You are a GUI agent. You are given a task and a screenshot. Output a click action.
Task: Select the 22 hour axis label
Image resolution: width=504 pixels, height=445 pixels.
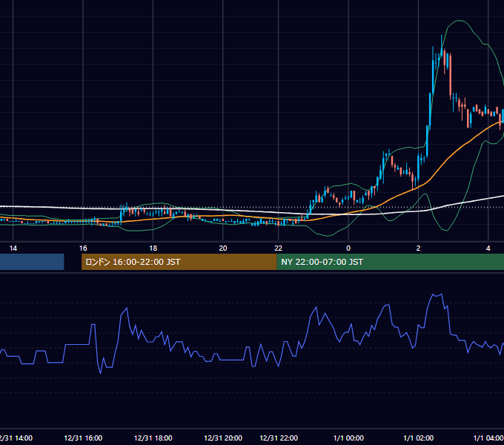[279, 248]
